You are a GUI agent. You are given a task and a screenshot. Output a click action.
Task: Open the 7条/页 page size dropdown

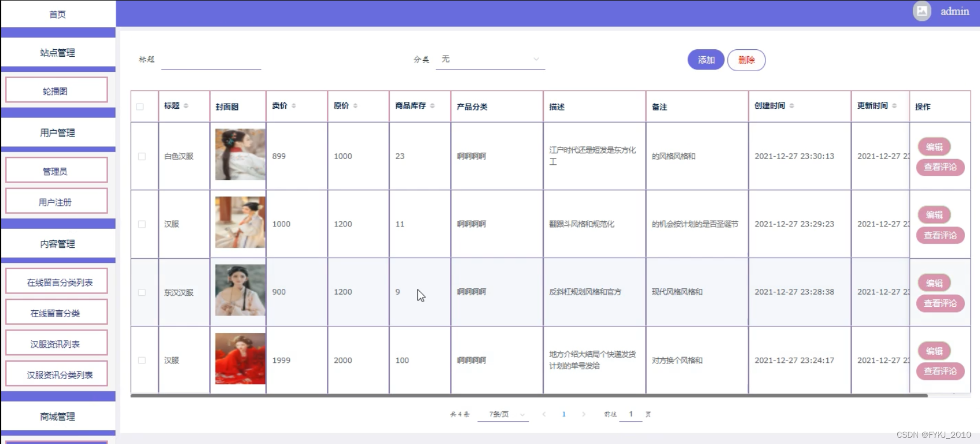coord(503,414)
